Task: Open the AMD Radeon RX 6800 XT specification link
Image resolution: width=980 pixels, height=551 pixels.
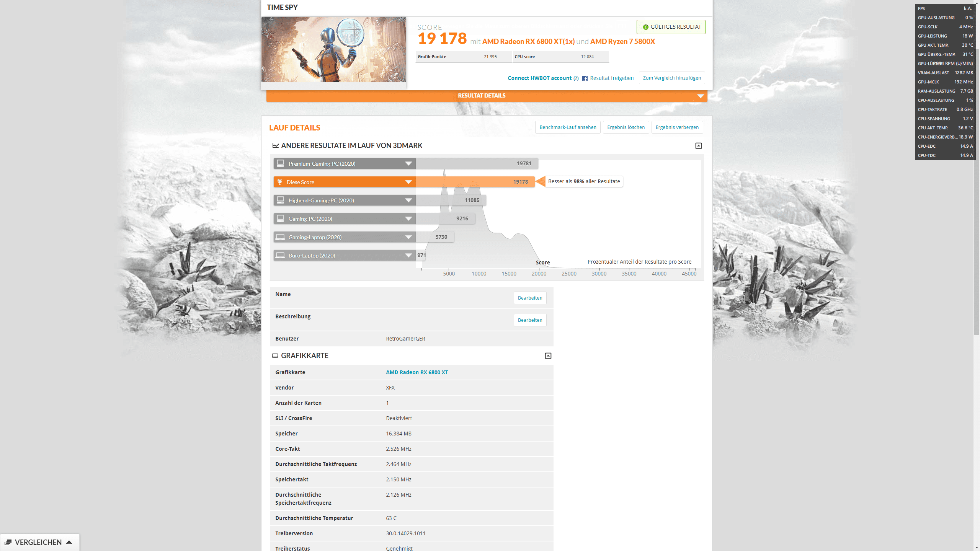Action: pos(416,372)
